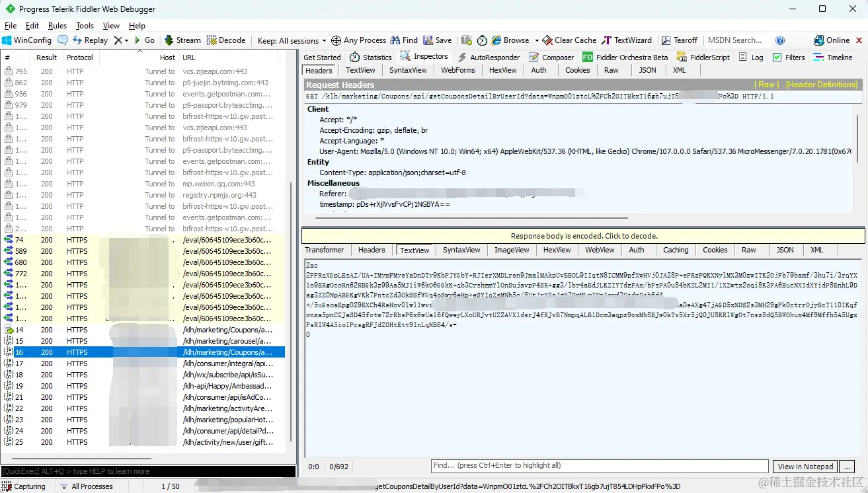This screenshot has height=493, width=868.
Task: Click the '...' button beside View in Notepad
Action: (x=847, y=466)
